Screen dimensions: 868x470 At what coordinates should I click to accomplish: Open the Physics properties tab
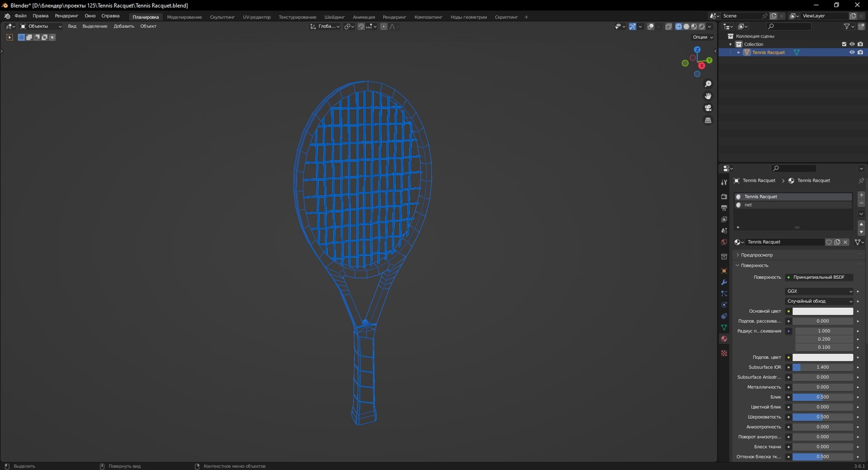[724, 305]
